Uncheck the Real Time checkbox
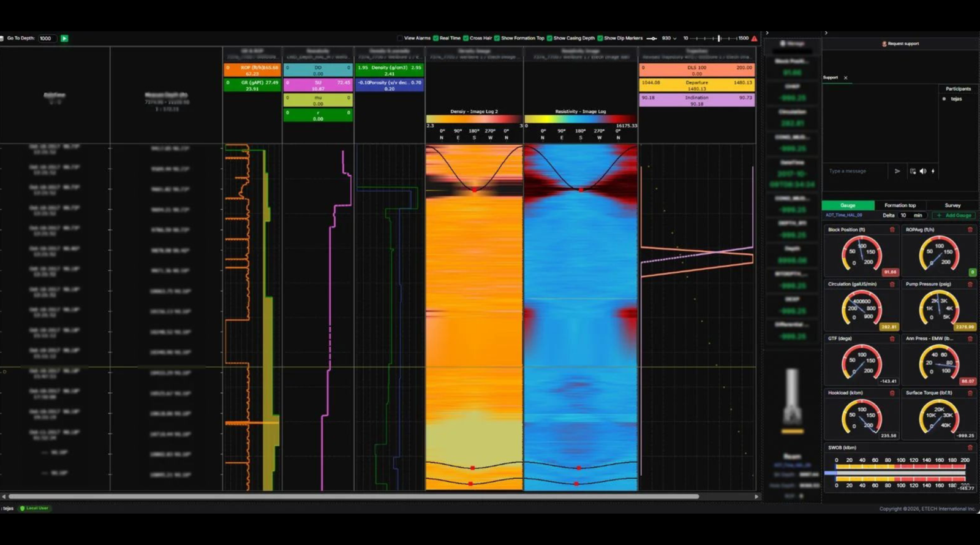 pyautogui.click(x=436, y=38)
